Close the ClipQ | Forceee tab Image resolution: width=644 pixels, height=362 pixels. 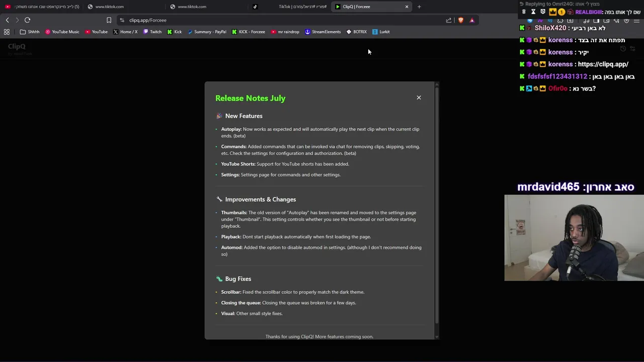point(407,7)
